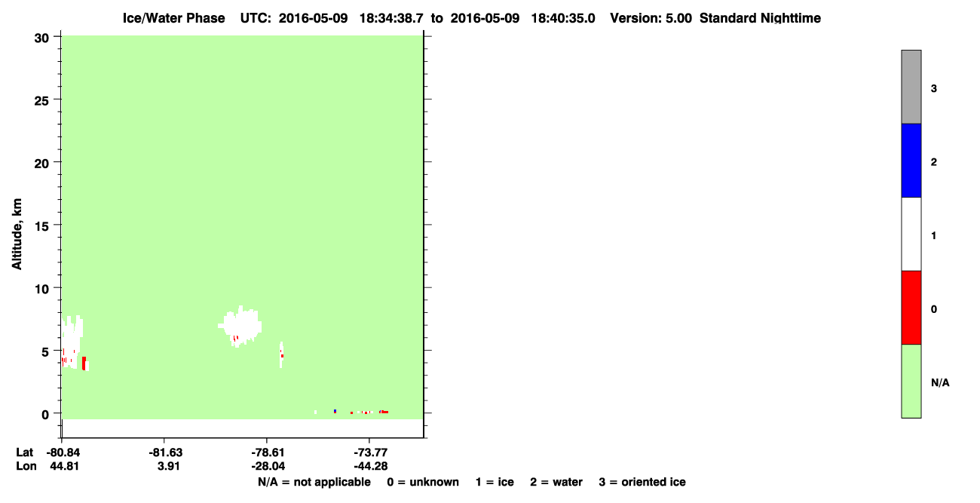Click the y-axis tick label 20
This screenshot has width=980, height=503.
coord(44,162)
